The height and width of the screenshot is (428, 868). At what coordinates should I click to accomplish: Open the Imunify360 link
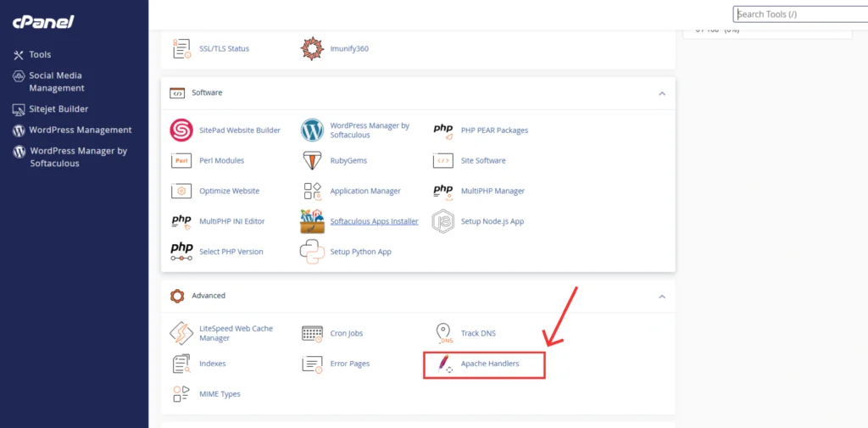click(349, 48)
